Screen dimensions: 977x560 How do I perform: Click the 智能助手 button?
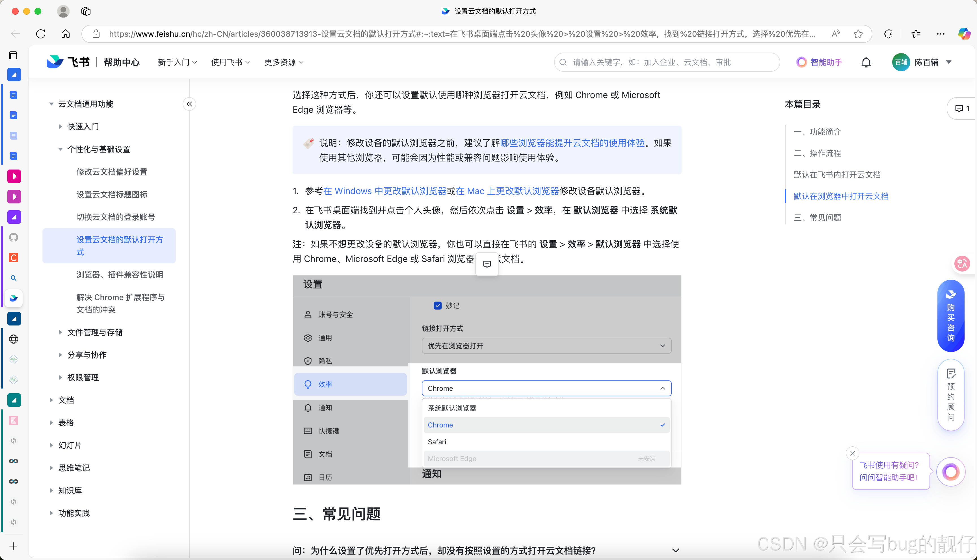pos(819,62)
